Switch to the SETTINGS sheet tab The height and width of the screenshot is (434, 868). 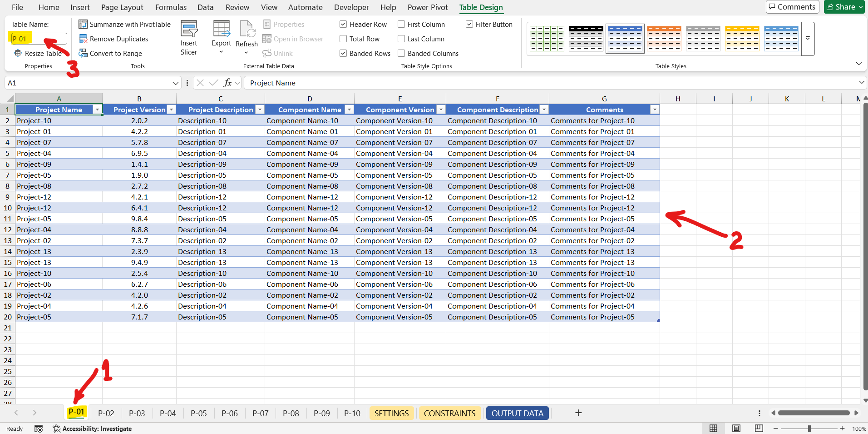tap(391, 413)
